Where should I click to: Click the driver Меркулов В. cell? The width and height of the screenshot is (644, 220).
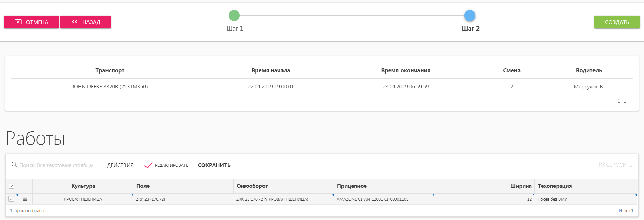click(589, 87)
